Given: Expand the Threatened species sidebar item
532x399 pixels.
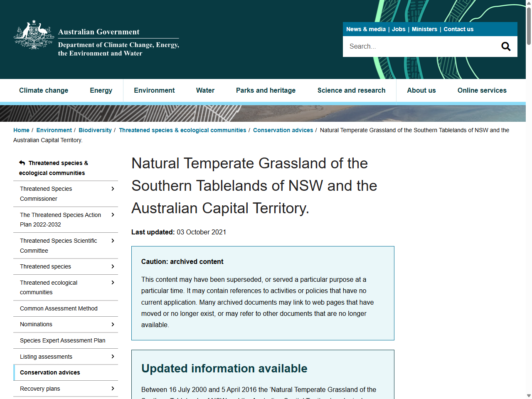Looking at the screenshot, I should coord(113,266).
